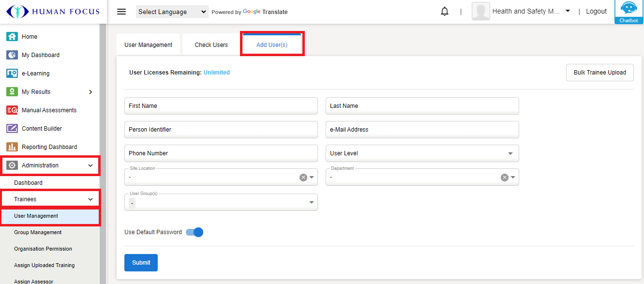Switch to the Check Users tab
The width and height of the screenshot is (644, 284).
[x=211, y=45]
